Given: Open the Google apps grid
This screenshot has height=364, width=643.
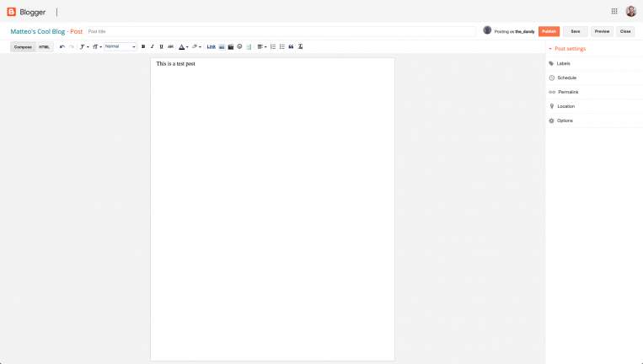Looking at the screenshot, I should pyautogui.click(x=614, y=12).
